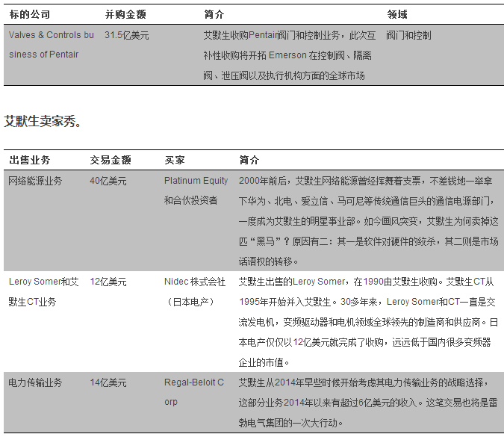
Task: Click the Pentair acquisition description paragraph
Action: pyautogui.click(x=287, y=55)
